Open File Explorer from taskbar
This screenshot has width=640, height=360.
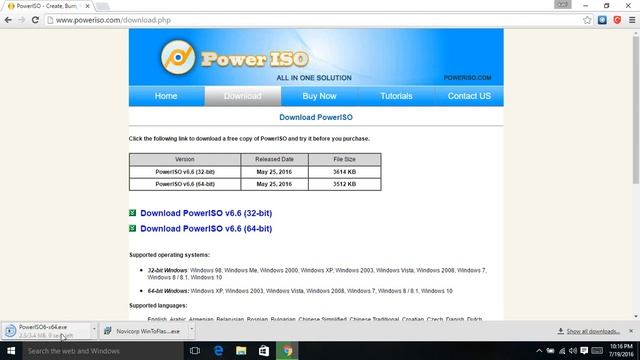point(241,351)
